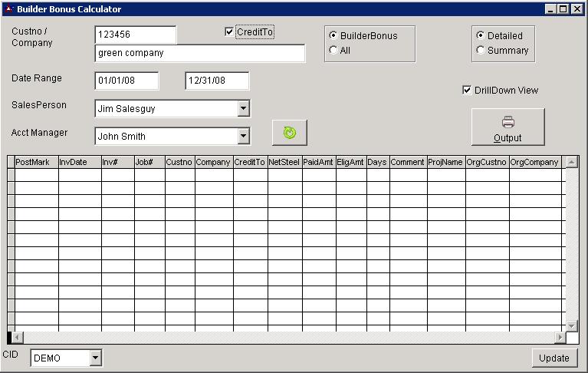Click the company name text field
This screenshot has width=588, height=373.
(x=199, y=53)
